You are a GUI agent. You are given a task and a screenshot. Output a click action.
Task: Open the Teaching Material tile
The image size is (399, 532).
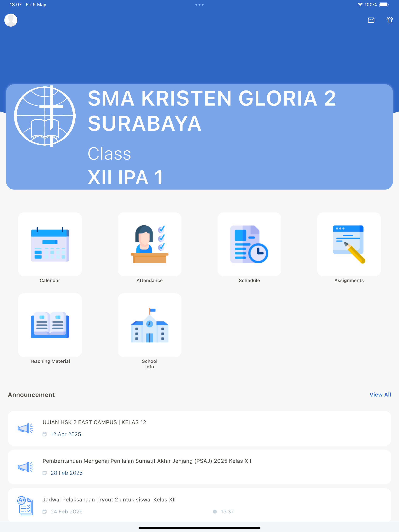point(50,325)
